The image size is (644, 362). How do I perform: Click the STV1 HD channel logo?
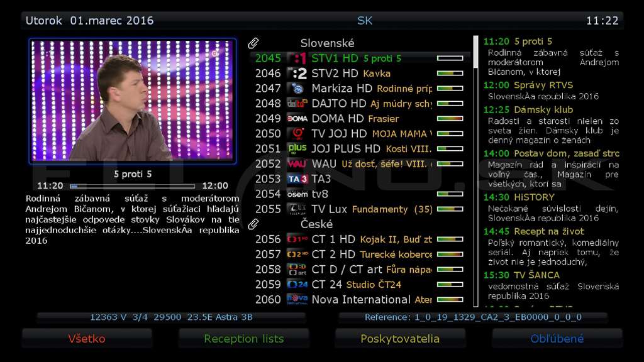tap(297, 58)
